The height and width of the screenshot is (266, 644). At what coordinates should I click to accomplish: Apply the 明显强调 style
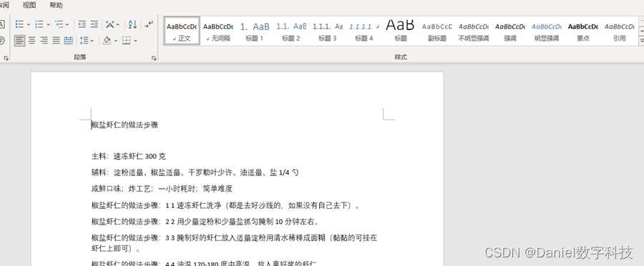click(547, 30)
